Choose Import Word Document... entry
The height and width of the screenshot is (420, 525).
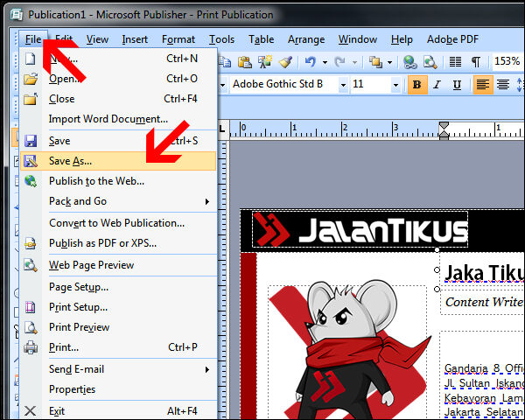click(118, 119)
